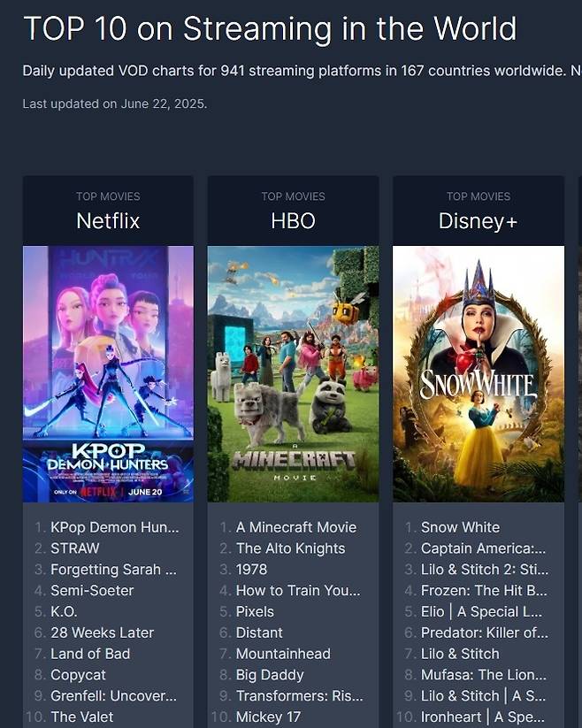582x728 pixels.
Task: Open Mickey 17 link
Action: tap(268, 717)
